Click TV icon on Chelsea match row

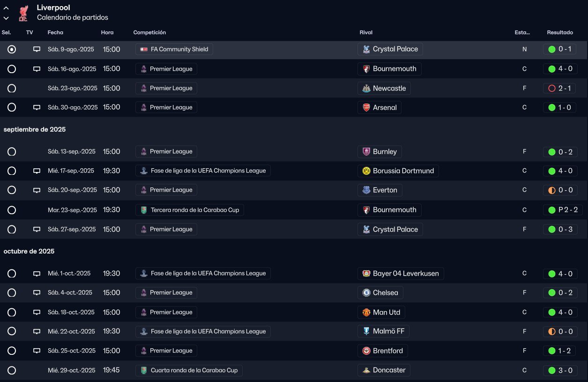click(x=37, y=293)
